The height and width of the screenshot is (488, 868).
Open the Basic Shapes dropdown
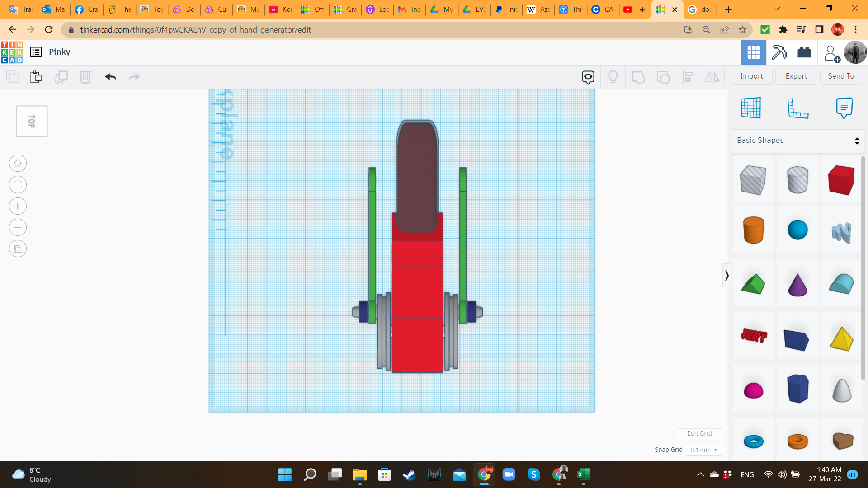pos(797,141)
